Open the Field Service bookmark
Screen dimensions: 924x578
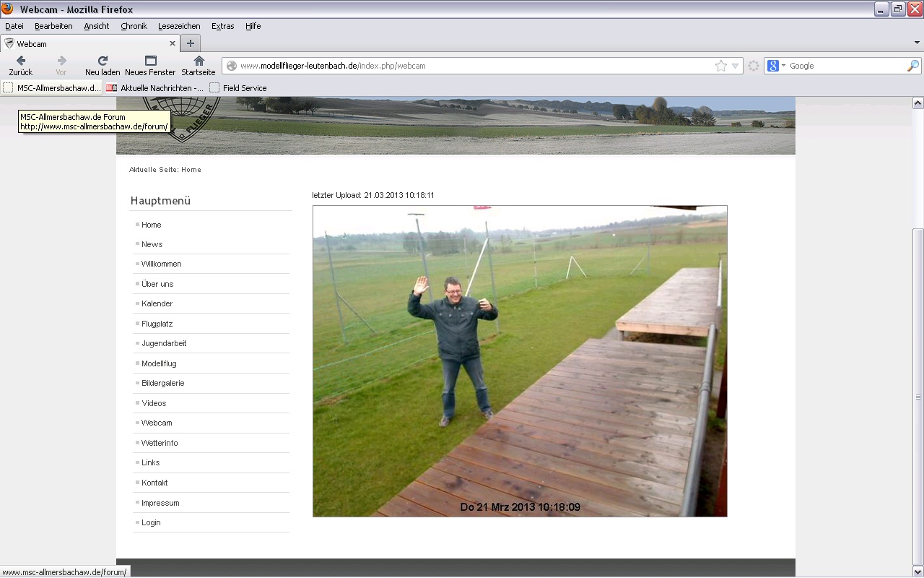click(x=244, y=88)
